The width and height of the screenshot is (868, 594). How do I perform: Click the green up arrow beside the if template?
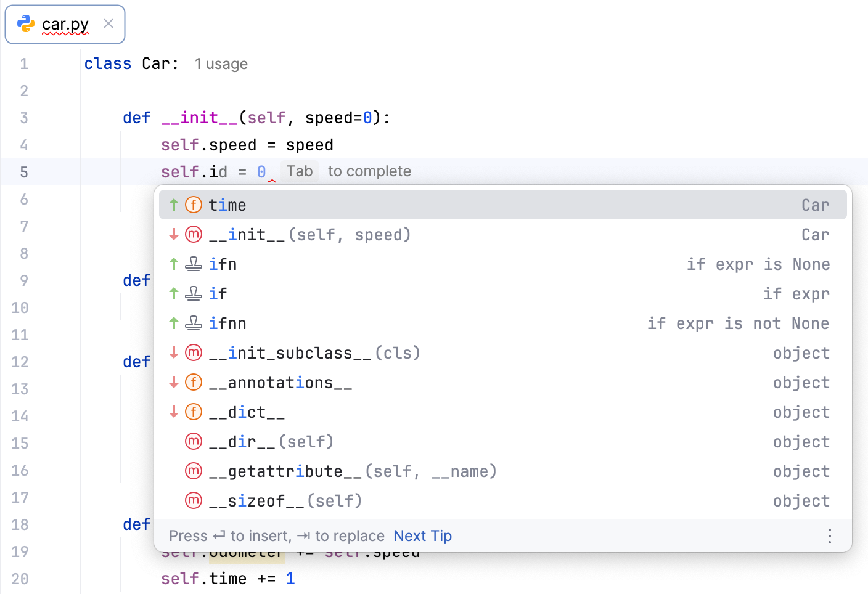click(x=173, y=293)
